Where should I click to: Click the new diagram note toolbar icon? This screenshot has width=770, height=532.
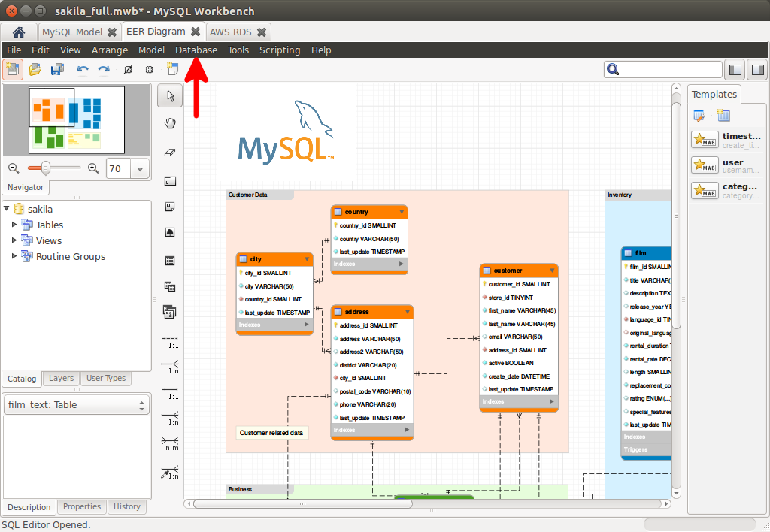(x=172, y=68)
